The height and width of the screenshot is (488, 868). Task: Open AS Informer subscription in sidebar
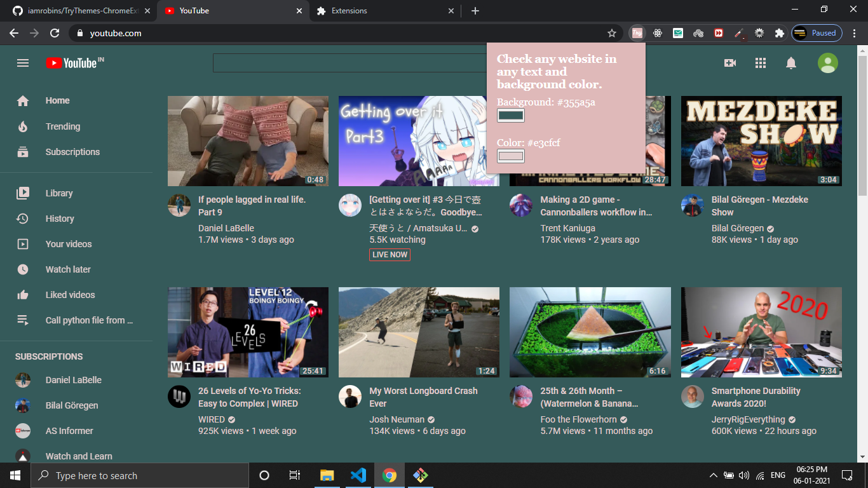click(76, 431)
